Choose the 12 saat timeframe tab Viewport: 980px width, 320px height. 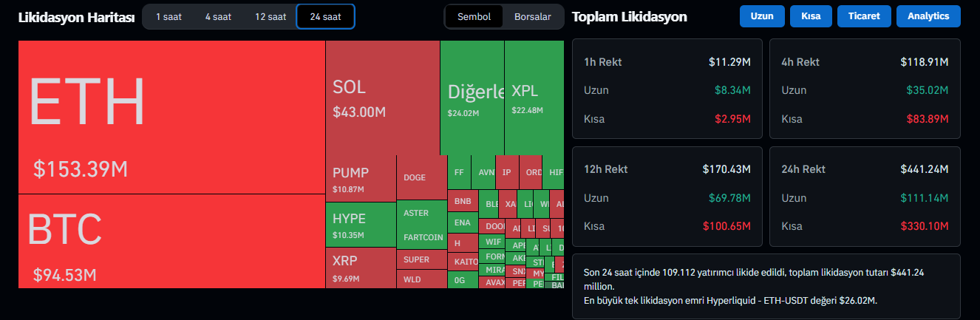tap(270, 16)
